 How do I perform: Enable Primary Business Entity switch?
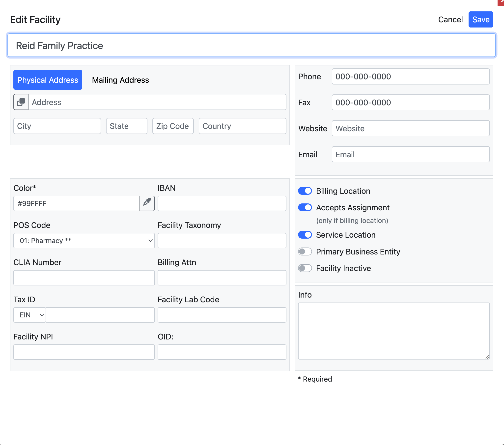point(305,252)
